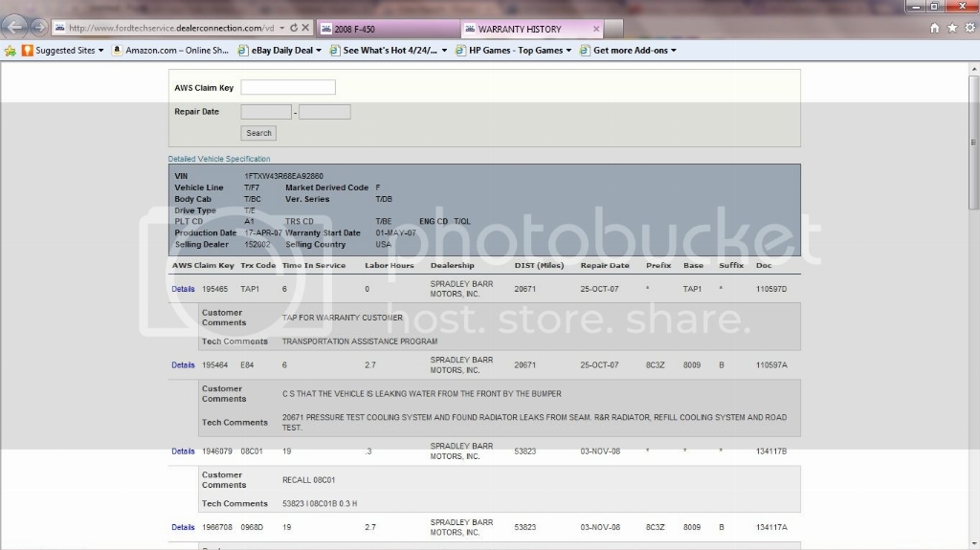Click doc number 110597A
980x550 pixels.
click(771, 365)
